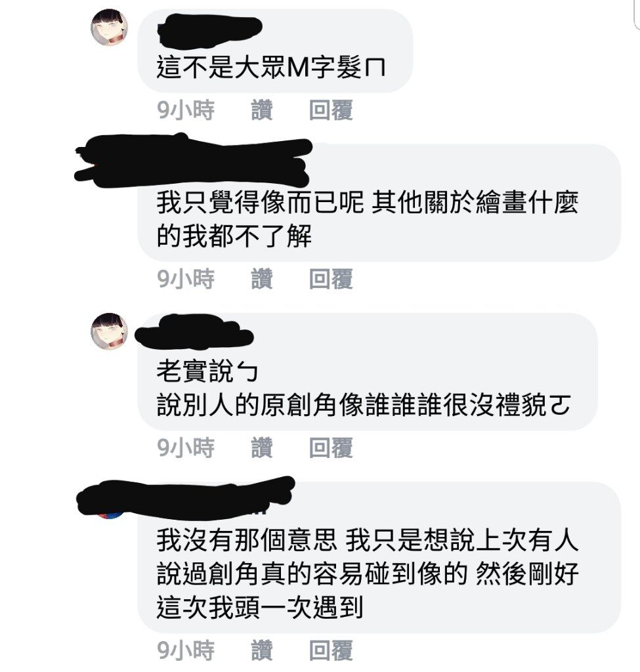Select the 這不是大眾M字髮ㄇ comment bubble
The width and height of the screenshot is (640, 672).
click(275, 51)
